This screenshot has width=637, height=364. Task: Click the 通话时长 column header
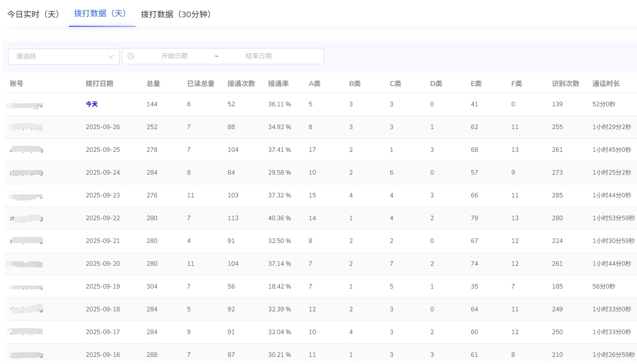point(606,84)
